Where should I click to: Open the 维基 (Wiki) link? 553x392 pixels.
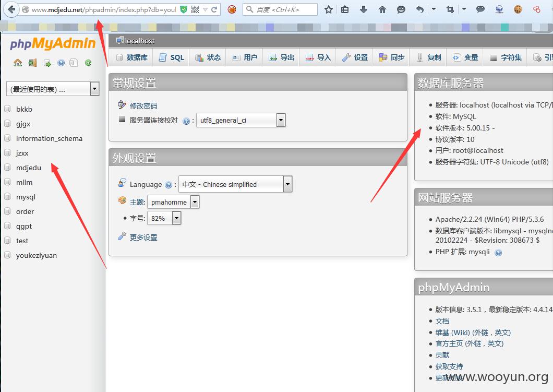[473, 332]
